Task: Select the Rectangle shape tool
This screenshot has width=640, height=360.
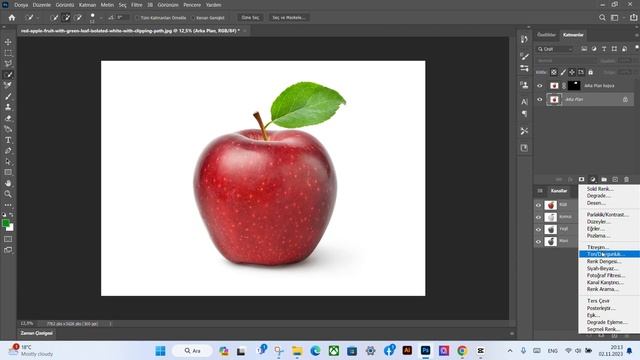Action: pos(8,172)
